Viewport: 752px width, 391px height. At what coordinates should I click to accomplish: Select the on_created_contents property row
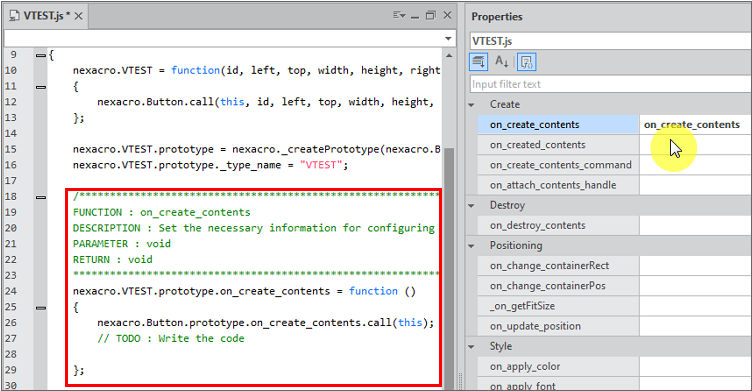[x=614, y=145]
